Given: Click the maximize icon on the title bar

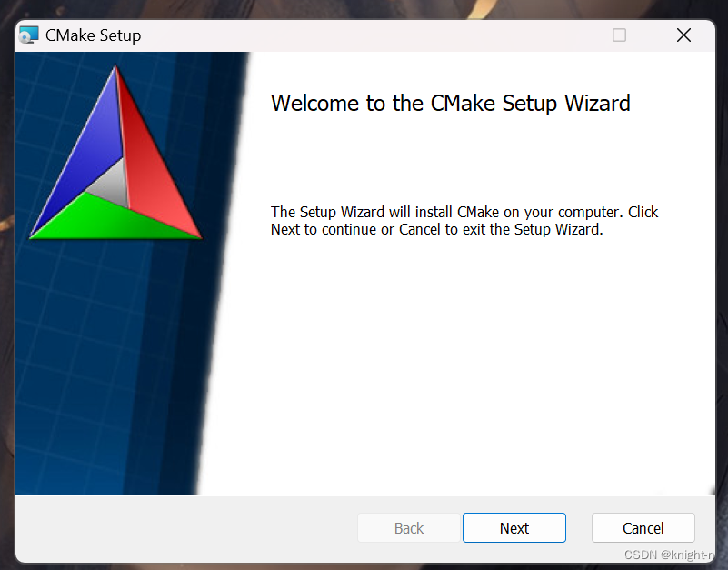Looking at the screenshot, I should pos(619,35).
